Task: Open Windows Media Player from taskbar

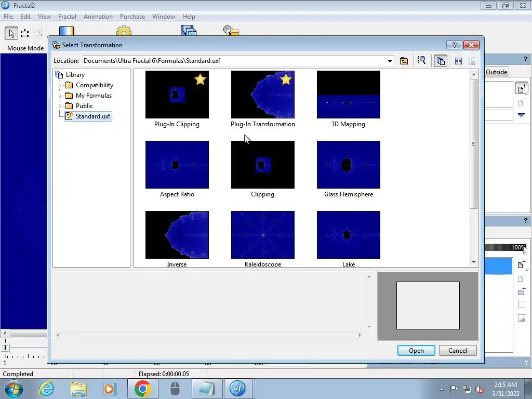Action: [x=110, y=389]
